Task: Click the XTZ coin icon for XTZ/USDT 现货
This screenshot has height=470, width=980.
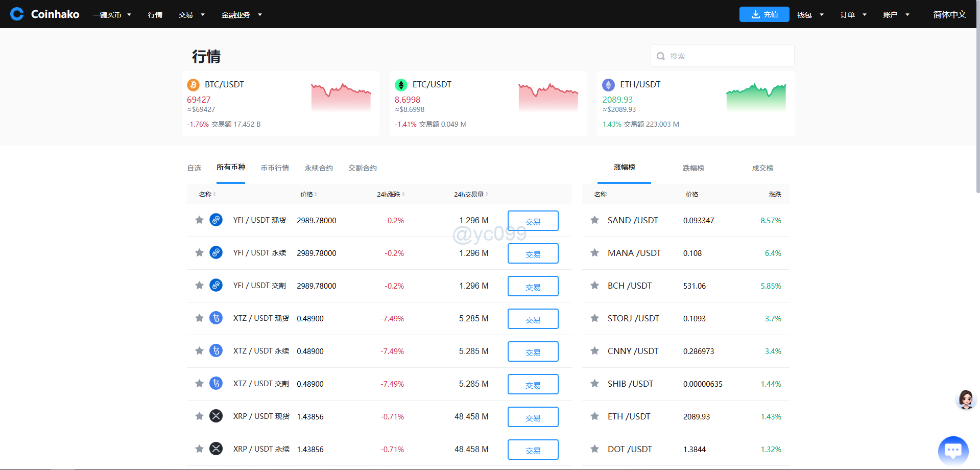Action: [x=216, y=318]
